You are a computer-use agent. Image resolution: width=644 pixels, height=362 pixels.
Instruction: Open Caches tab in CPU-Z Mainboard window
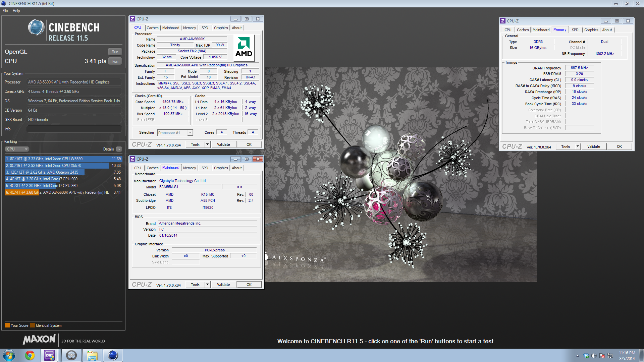[153, 168]
